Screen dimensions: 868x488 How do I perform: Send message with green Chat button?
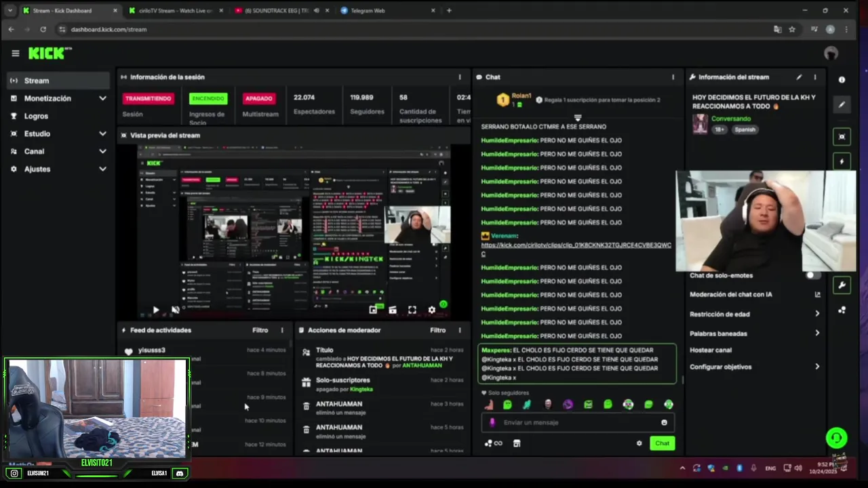(662, 443)
